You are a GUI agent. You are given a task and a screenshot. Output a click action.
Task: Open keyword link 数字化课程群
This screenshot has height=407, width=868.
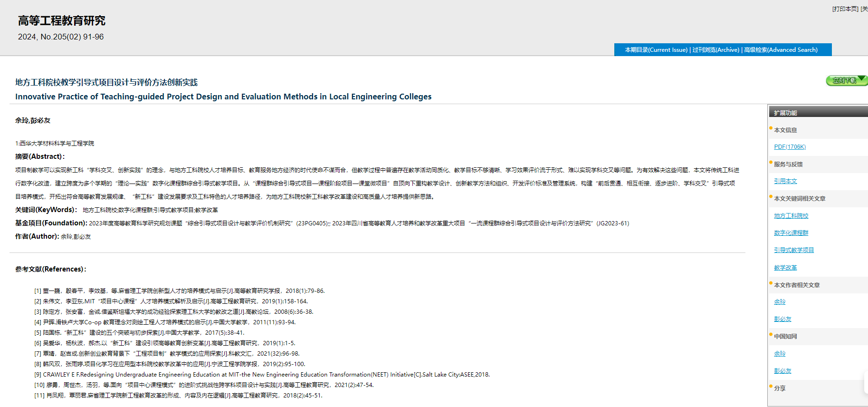(x=791, y=233)
